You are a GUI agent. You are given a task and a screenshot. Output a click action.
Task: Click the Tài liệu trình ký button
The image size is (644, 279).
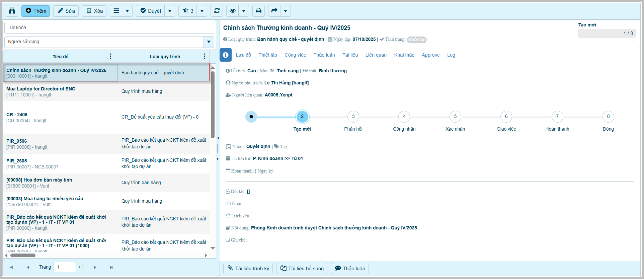click(248, 268)
